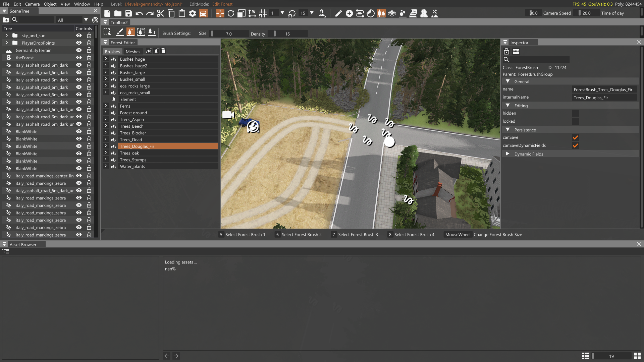The image size is (644, 362).
Task: Toggle snap to terrain icon
Action: click(322, 13)
